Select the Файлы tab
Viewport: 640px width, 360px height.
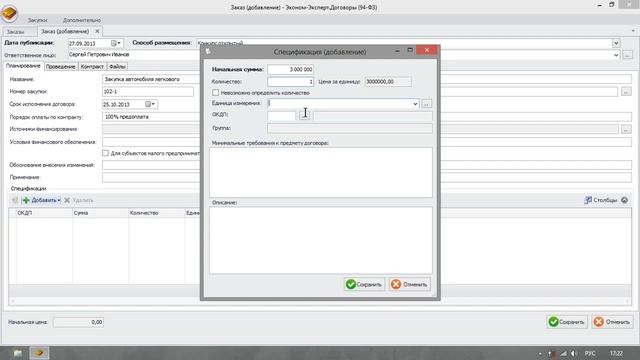(x=117, y=67)
